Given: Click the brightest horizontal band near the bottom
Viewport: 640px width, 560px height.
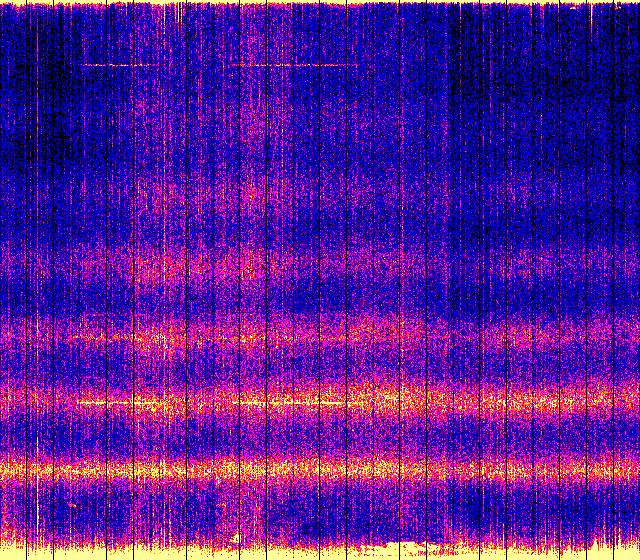Looking at the screenshot, I should pos(320,467).
